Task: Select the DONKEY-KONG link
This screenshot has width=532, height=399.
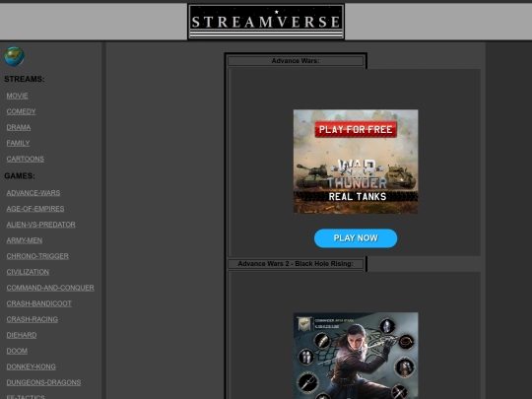Action: coord(32,366)
